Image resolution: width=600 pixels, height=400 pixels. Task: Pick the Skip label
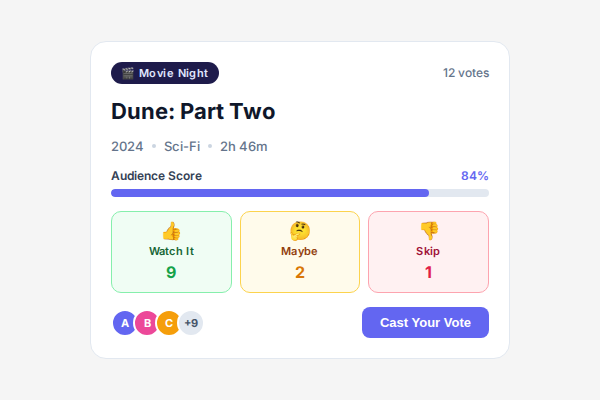coord(428,251)
